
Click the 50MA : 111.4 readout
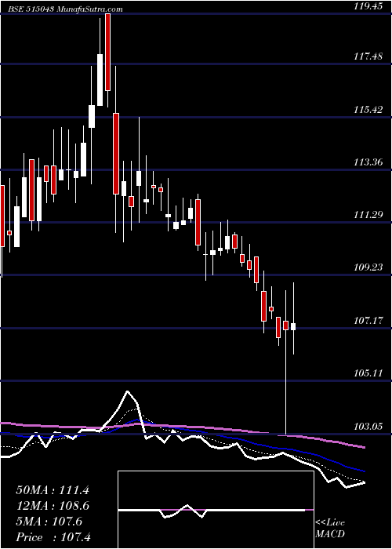(53, 490)
